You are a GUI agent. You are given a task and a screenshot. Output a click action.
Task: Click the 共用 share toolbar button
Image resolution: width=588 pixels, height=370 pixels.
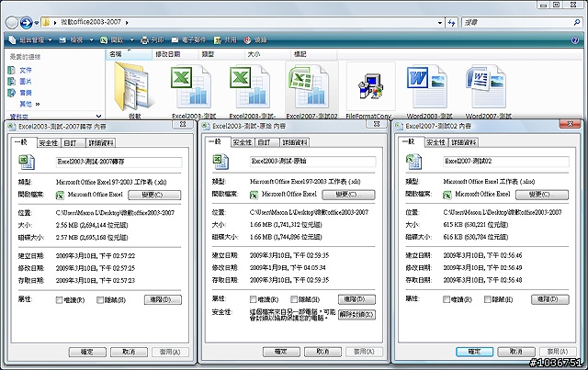pyautogui.click(x=226, y=39)
